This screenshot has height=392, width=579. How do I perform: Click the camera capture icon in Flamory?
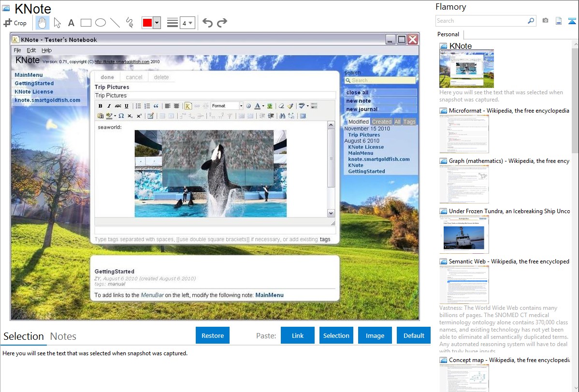click(545, 21)
